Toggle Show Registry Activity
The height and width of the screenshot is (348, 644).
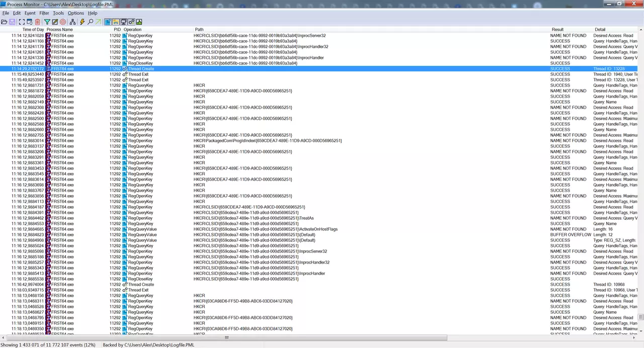click(x=108, y=22)
